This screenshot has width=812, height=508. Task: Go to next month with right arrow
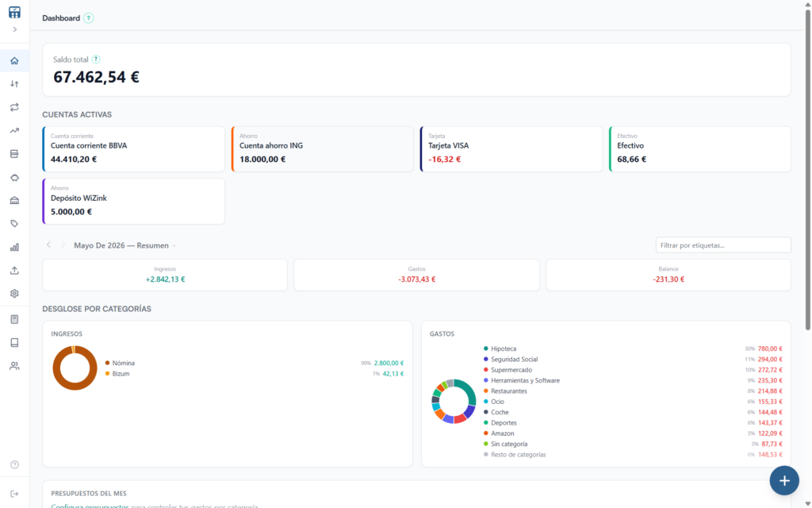pos(63,244)
